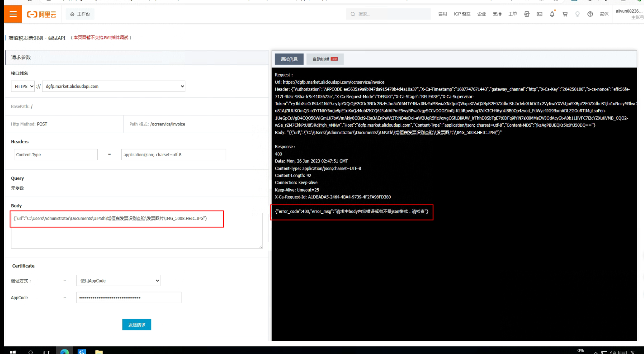Click the request Url line in debug output

330,82
